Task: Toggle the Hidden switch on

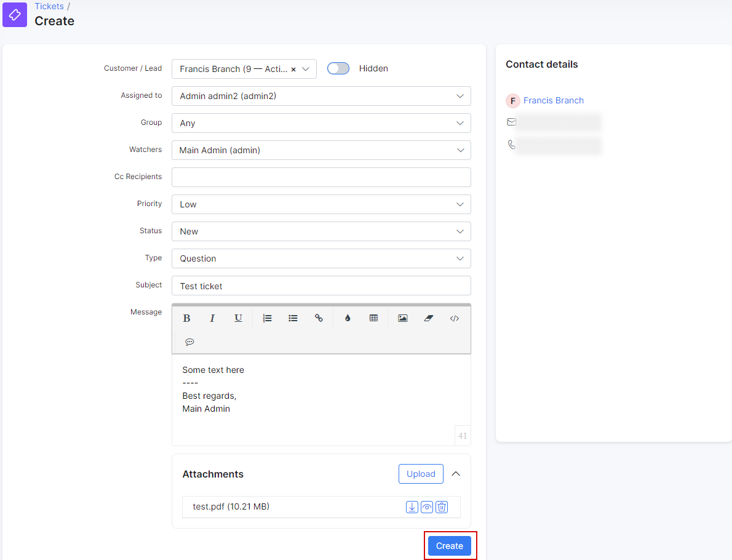Action: 338,68
